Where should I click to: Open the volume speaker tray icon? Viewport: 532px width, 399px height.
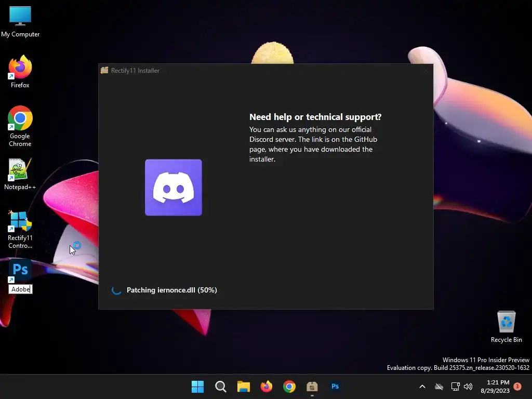(468, 387)
